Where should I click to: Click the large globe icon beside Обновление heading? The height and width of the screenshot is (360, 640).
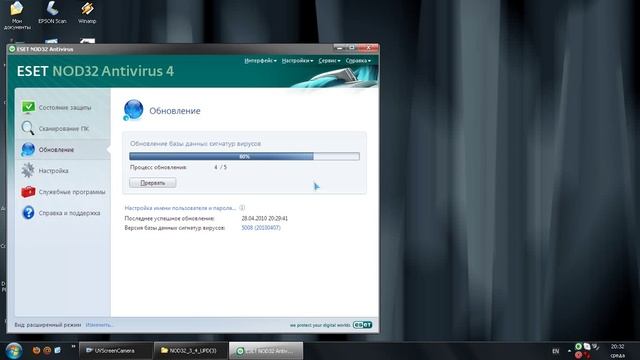coord(133,110)
